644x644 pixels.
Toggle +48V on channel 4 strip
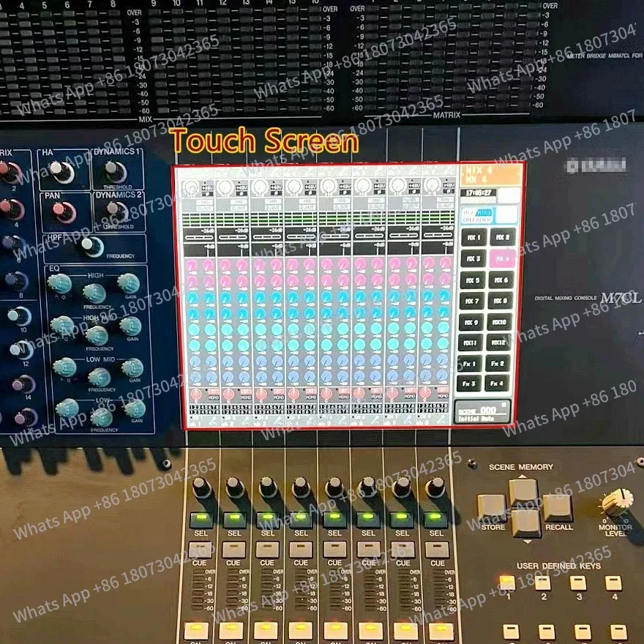pos(310,187)
